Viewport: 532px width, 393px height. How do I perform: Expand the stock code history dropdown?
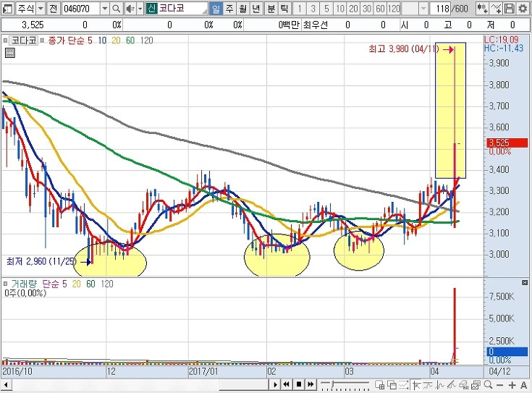105,9
